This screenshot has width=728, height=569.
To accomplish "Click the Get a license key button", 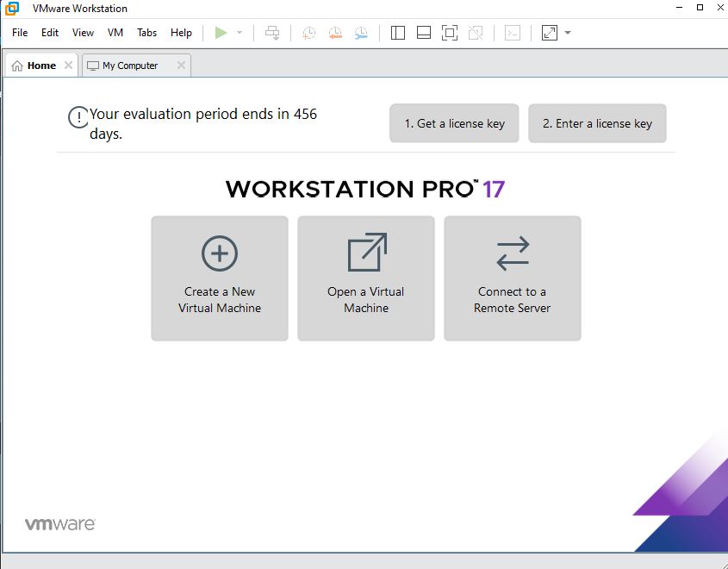I will pos(453,122).
